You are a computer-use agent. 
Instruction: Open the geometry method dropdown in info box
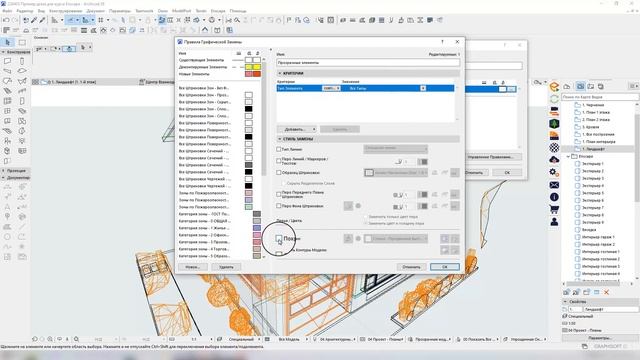pos(56,49)
